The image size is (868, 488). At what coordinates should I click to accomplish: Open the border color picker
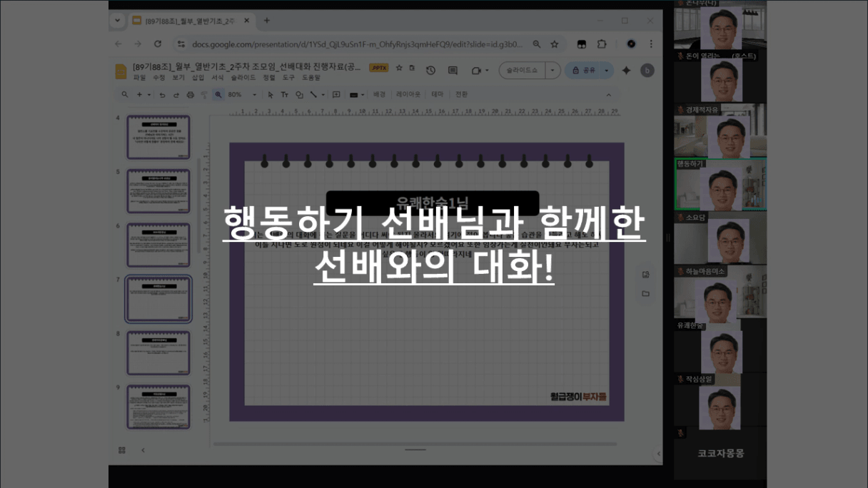355,95
